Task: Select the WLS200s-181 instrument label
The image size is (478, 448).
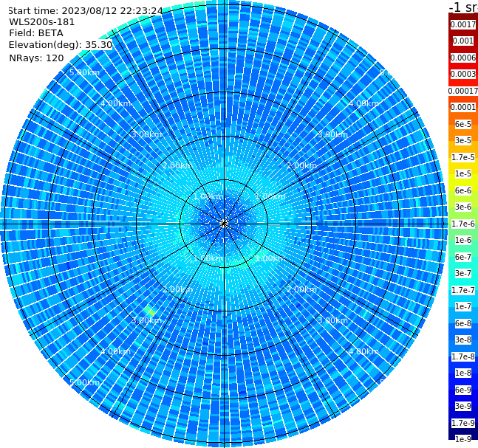Action: click(42, 22)
